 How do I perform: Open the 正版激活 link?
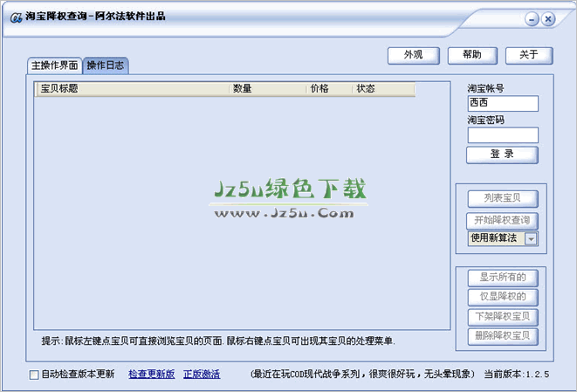click(202, 375)
